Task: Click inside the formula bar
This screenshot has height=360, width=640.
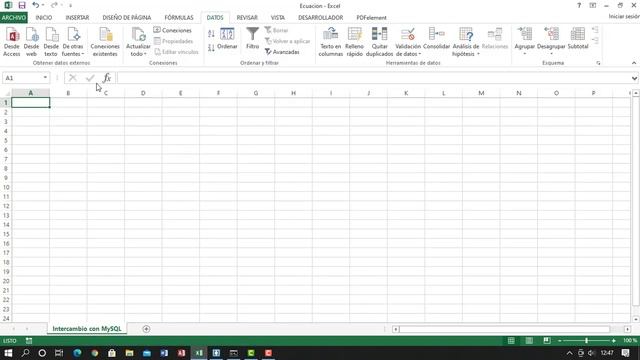Action: [x=373, y=78]
